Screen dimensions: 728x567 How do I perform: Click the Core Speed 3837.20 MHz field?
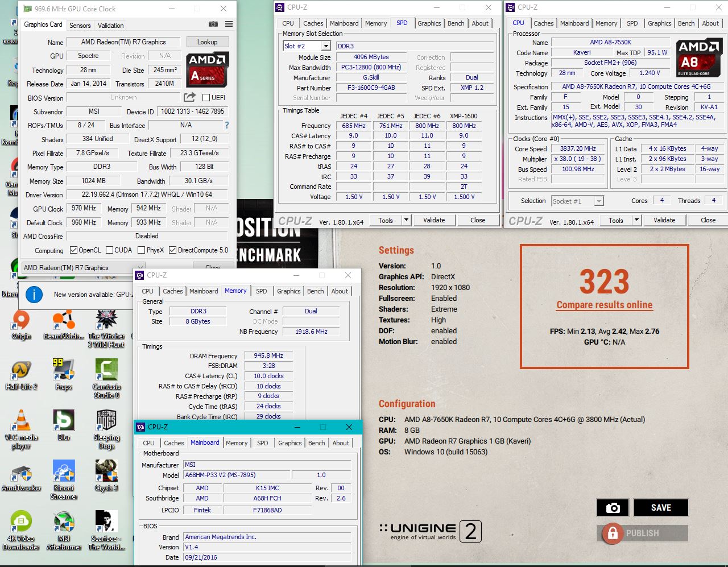(x=578, y=148)
